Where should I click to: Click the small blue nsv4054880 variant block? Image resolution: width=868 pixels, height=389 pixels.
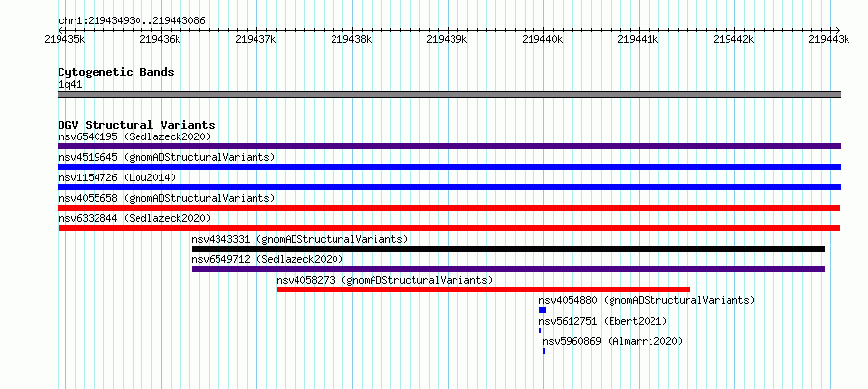pos(542,310)
